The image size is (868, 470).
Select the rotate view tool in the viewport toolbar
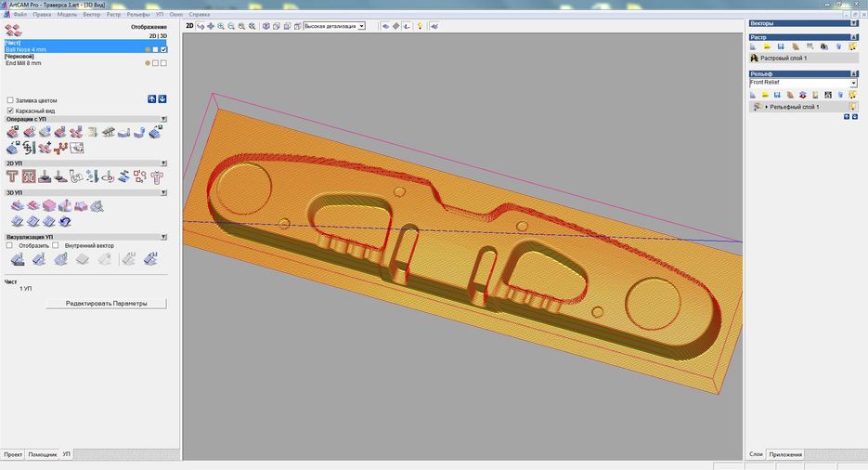[201, 26]
